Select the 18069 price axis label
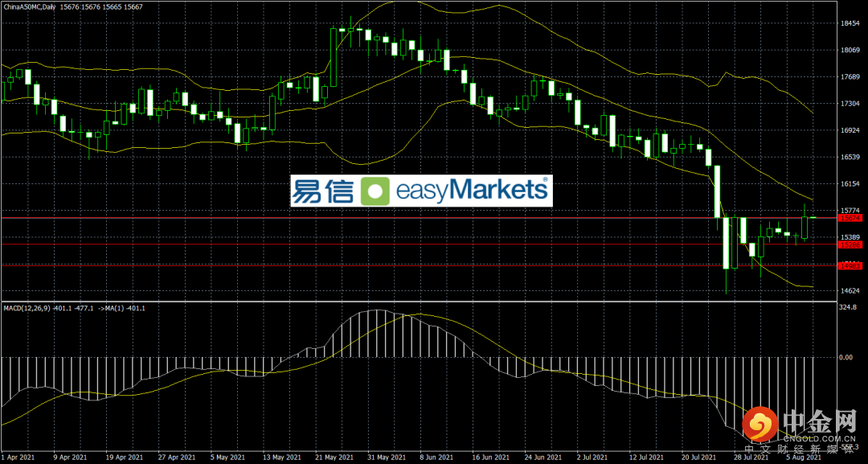The height and width of the screenshot is (464, 868). coord(850,51)
